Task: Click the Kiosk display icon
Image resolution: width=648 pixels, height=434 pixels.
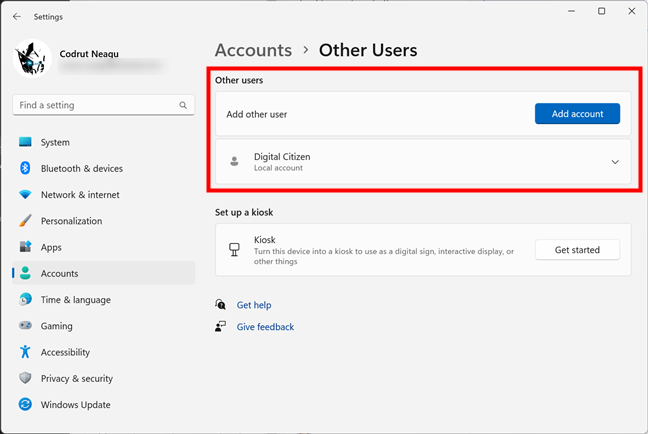Action: (x=234, y=250)
